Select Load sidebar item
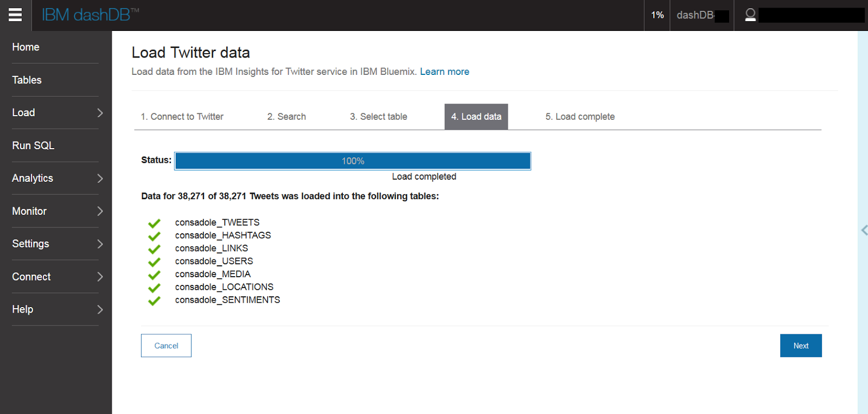 point(23,112)
